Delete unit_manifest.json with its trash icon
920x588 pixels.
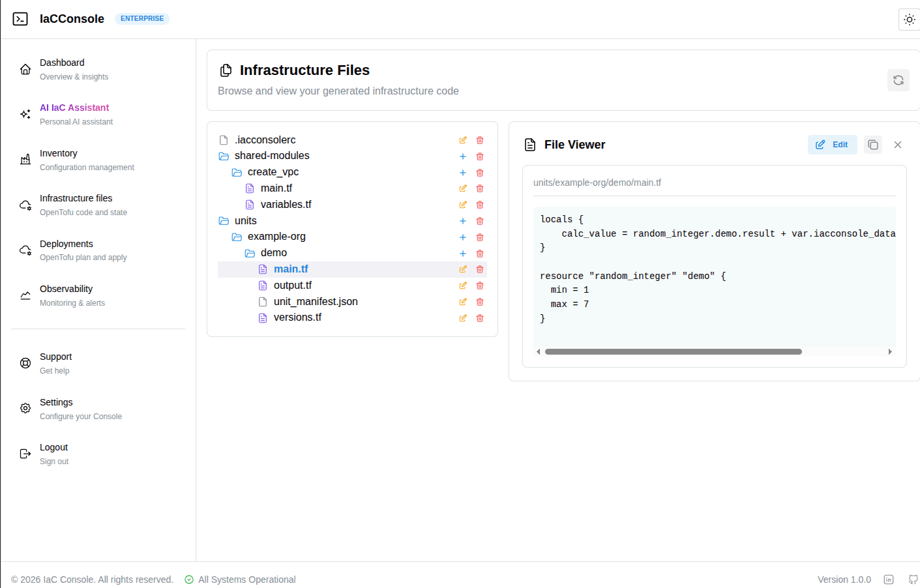point(480,301)
